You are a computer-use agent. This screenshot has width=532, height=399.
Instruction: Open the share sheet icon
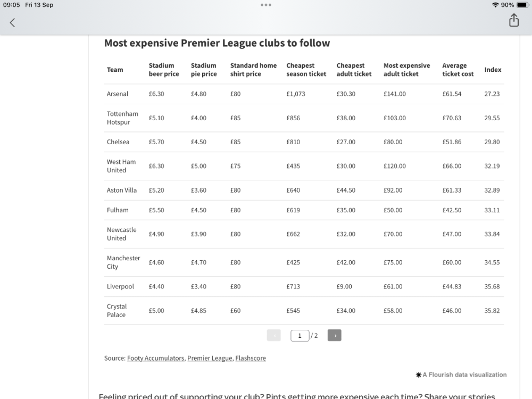coord(513,20)
